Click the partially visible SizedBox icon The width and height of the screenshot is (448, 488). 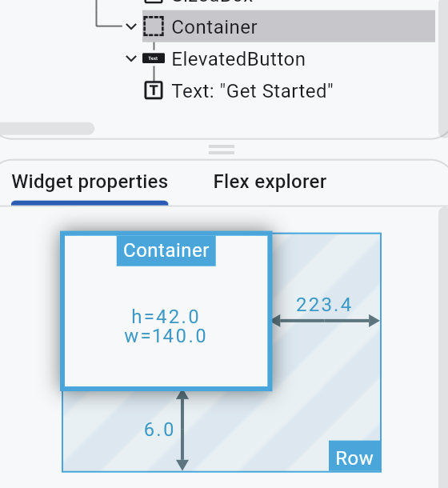tap(154, 2)
